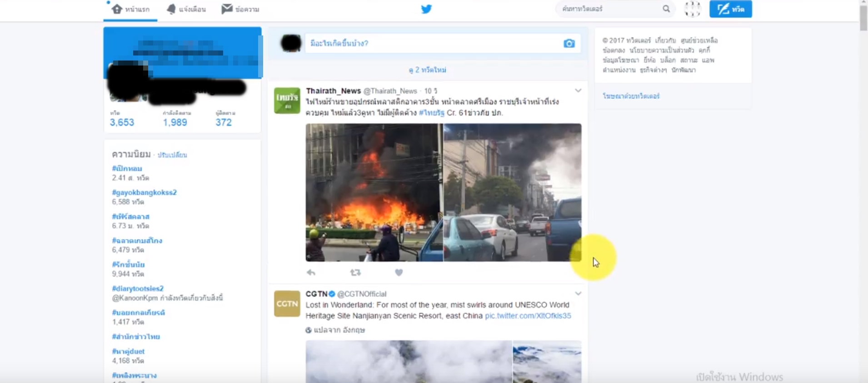Viewport: 868px width, 383px height.
Task: Open the คุกกี้ cookies link
Action: [x=704, y=50]
